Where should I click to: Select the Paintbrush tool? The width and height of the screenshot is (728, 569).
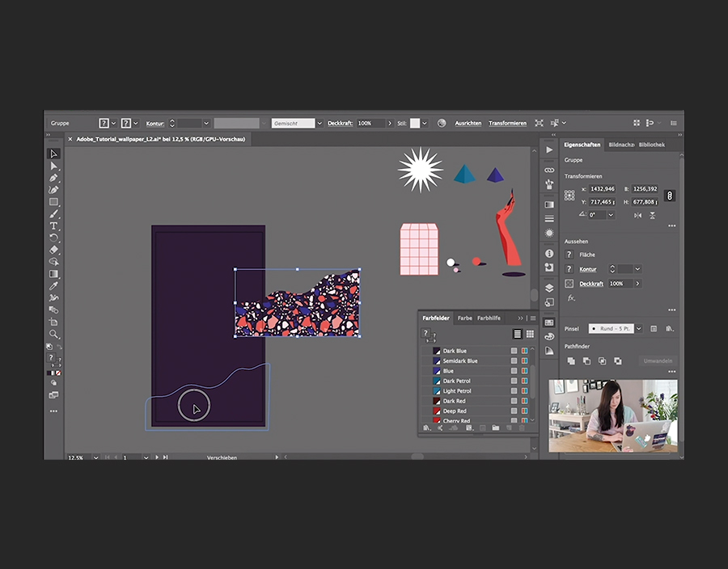click(x=54, y=214)
